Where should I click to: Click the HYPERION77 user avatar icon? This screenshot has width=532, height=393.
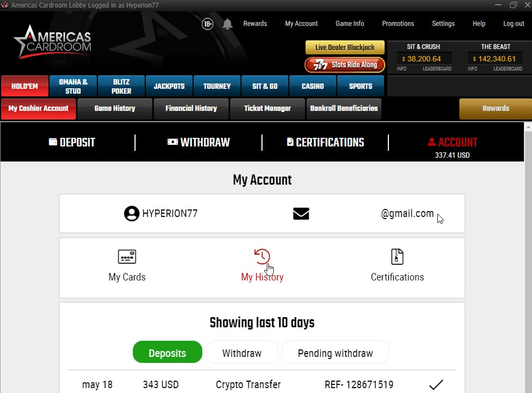(x=132, y=214)
